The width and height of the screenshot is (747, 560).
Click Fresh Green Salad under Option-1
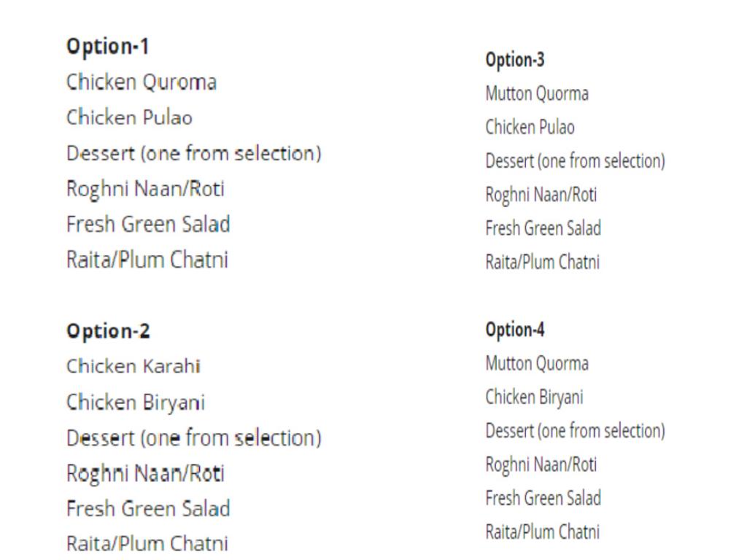coord(148,225)
